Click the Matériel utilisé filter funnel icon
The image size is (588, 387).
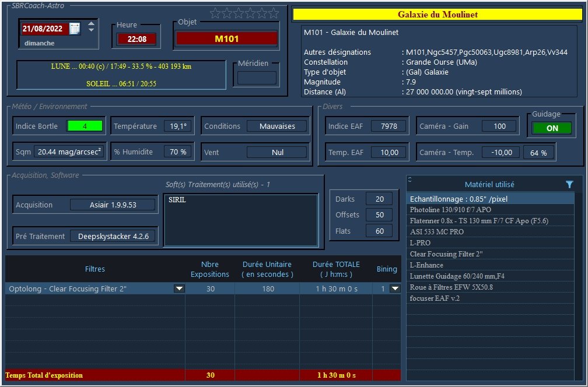(x=569, y=184)
